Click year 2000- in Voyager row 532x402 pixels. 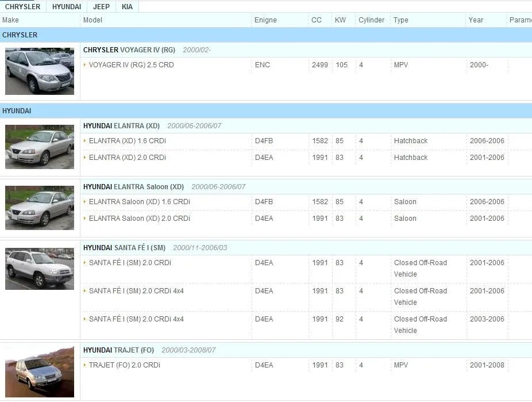coord(479,65)
